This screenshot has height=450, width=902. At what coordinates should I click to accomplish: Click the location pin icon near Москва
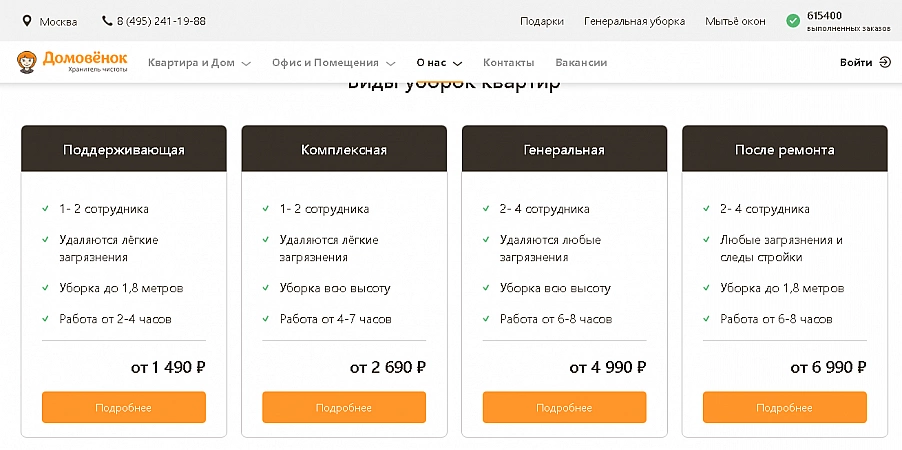tap(25, 21)
